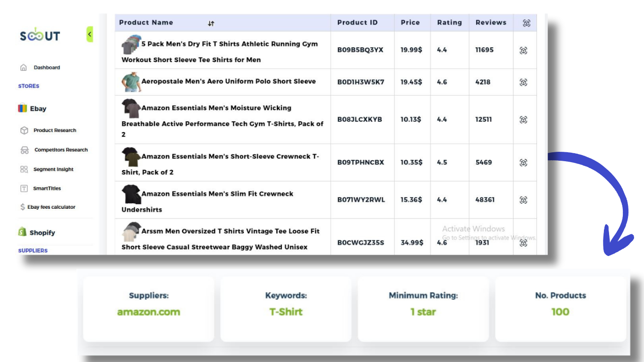Click reviews count 5469
644x362 pixels.
(484, 162)
